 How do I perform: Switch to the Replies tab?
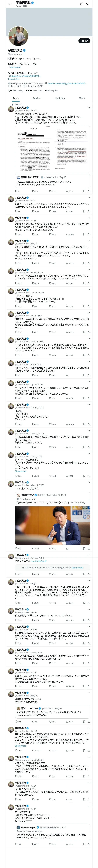pyautogui.click(x=36, y=98)
